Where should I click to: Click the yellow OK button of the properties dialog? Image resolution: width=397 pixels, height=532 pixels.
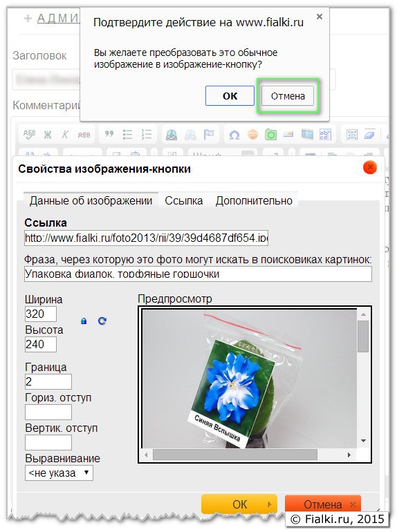tap(239, 504)
